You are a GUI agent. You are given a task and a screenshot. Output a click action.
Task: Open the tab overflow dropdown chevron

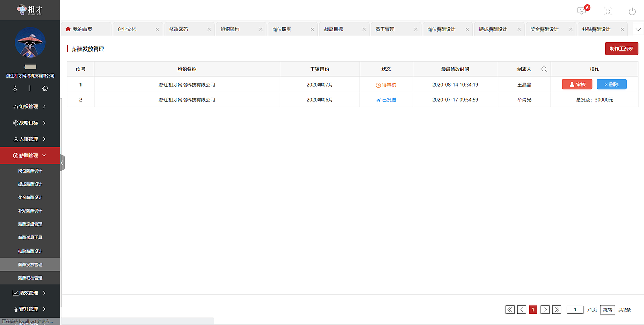click(638, 29)
